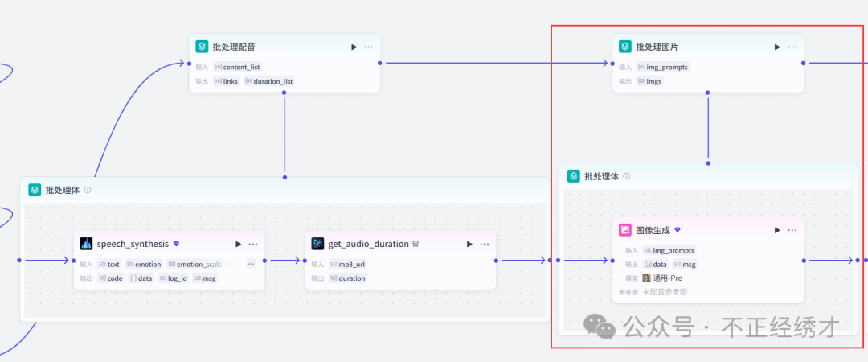Open more options for 批处理图片 node
This screenshot has height=362, width=868.
coord(792,47)
